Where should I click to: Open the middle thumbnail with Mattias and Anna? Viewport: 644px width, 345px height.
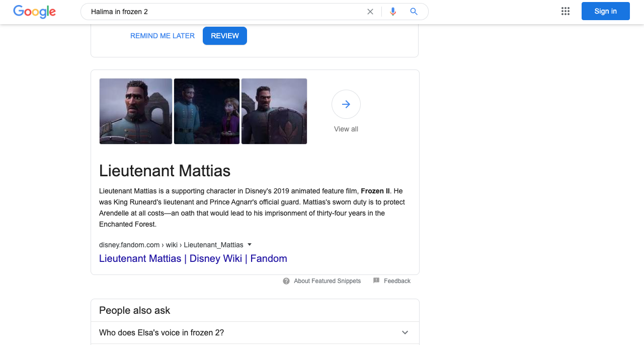[x=207, y=111]
